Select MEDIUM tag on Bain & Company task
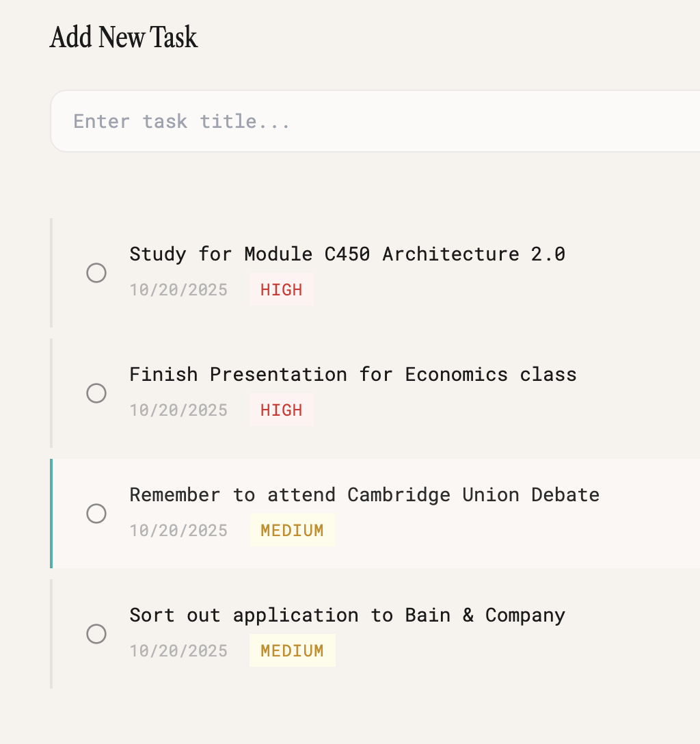Viewport: 700px width, 744px height. pyautogui.click(x=292, y=651)
